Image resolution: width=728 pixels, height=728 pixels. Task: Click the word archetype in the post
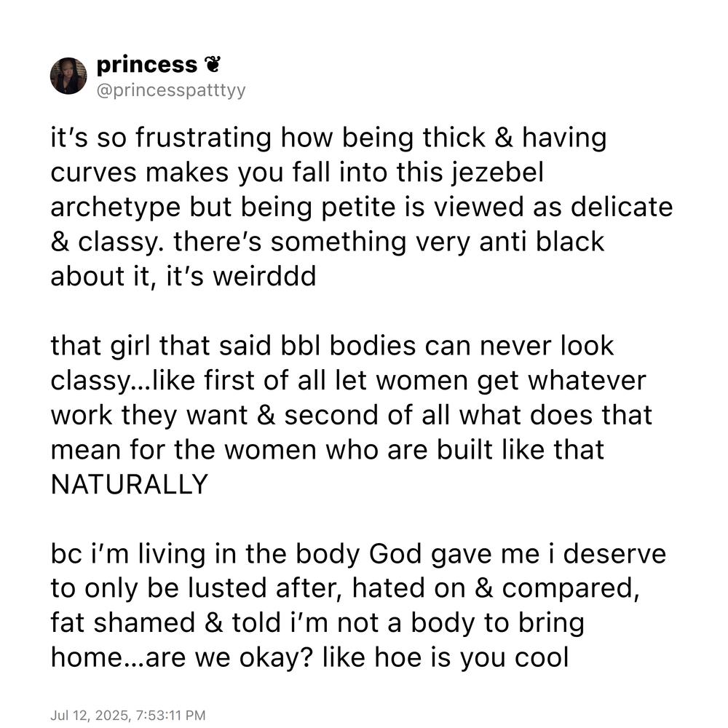tap(115, 208)
